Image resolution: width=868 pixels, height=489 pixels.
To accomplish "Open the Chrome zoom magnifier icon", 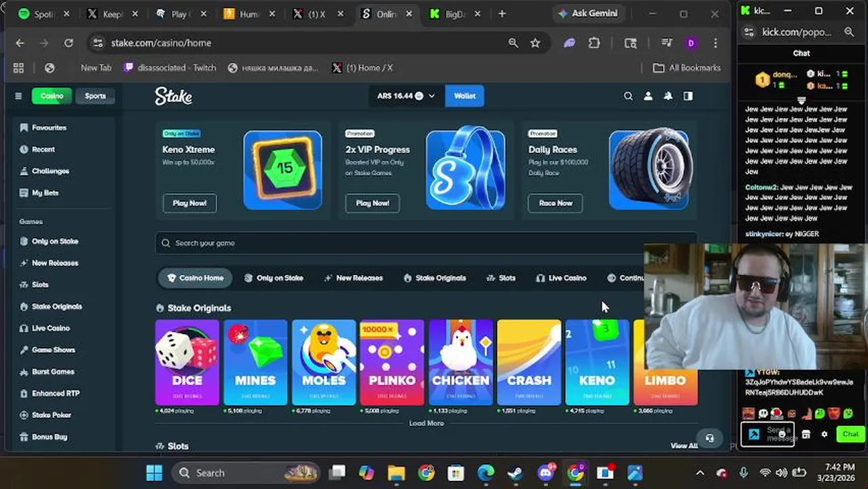I will [x=513, y=43].
